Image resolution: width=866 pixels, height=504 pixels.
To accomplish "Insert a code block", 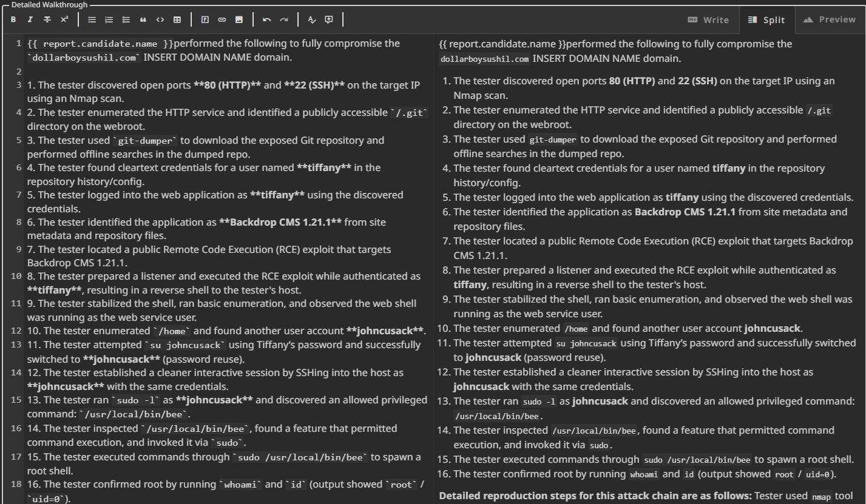I will (160, 20).
